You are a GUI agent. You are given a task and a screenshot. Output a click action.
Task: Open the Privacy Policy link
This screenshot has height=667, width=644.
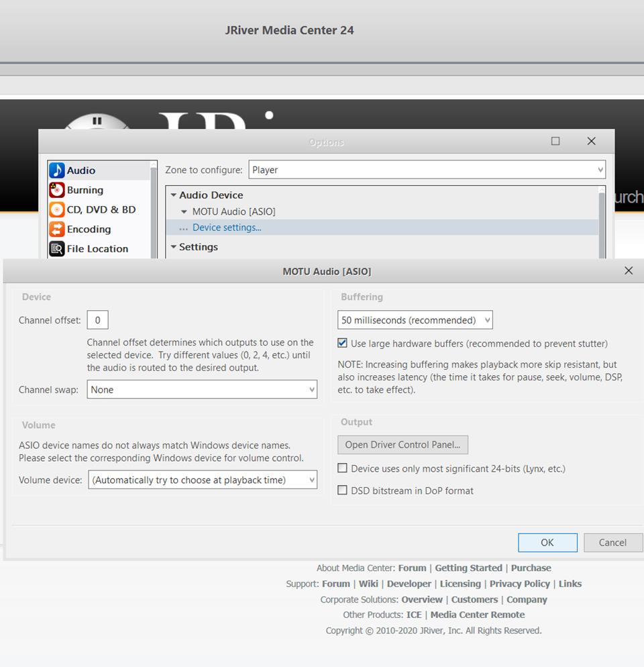(520, 584)
